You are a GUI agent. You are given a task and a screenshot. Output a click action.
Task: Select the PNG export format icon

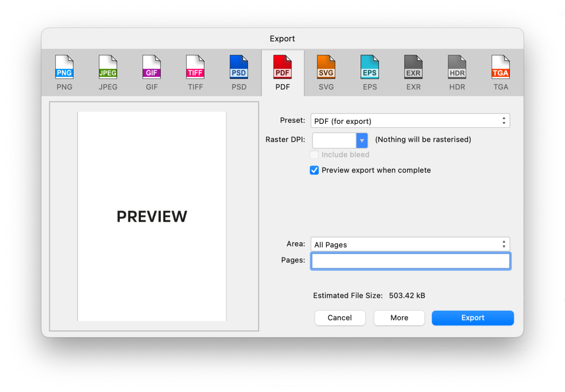[64, 72]
